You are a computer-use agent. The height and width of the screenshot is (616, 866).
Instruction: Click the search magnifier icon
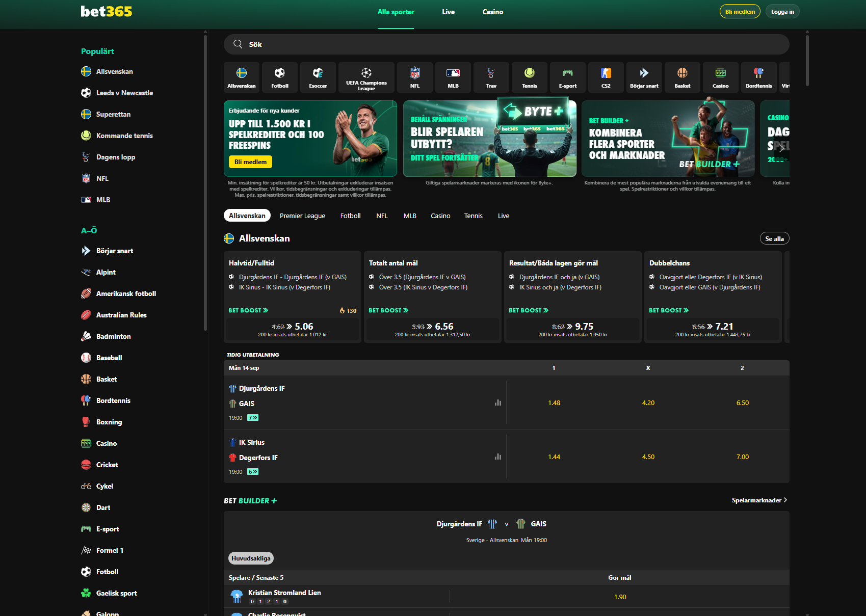[238, 44]
